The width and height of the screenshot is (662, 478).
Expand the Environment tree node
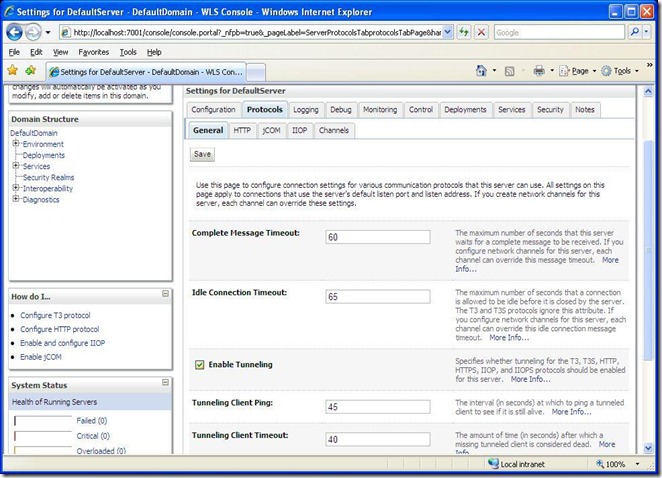[16, 143]
